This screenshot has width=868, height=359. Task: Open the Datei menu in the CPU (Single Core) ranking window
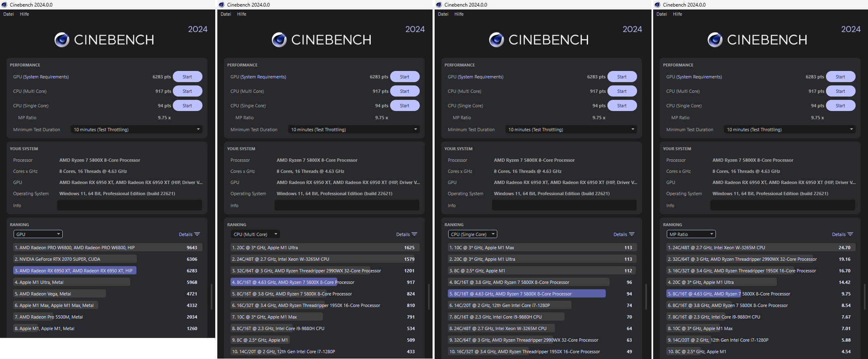click(443, 14)
